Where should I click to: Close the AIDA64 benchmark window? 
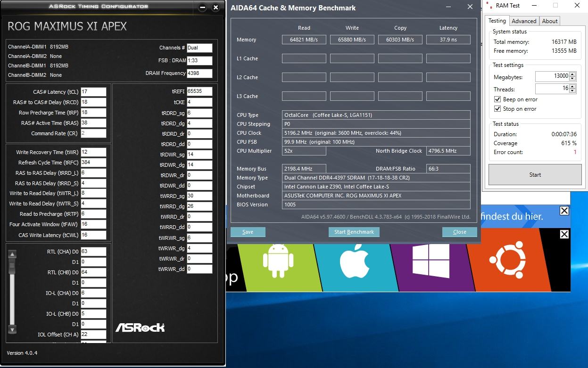coord(470,7)
